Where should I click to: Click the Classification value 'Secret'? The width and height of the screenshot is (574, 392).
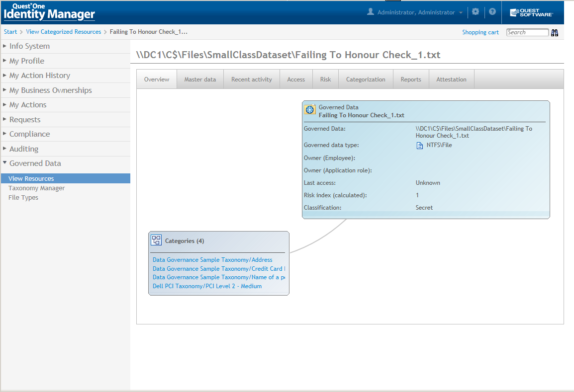[x=424, y=207]
